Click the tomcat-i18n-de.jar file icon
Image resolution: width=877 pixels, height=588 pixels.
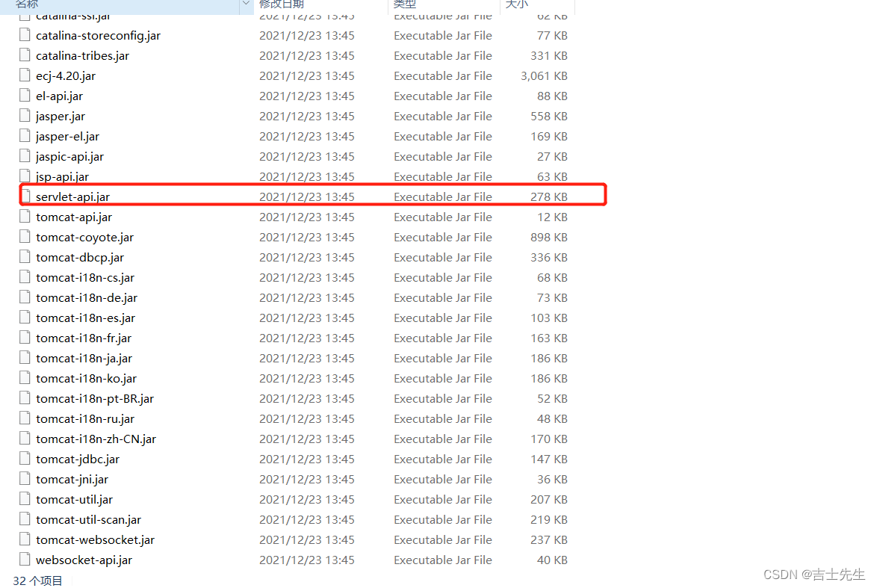click(25, 297)
